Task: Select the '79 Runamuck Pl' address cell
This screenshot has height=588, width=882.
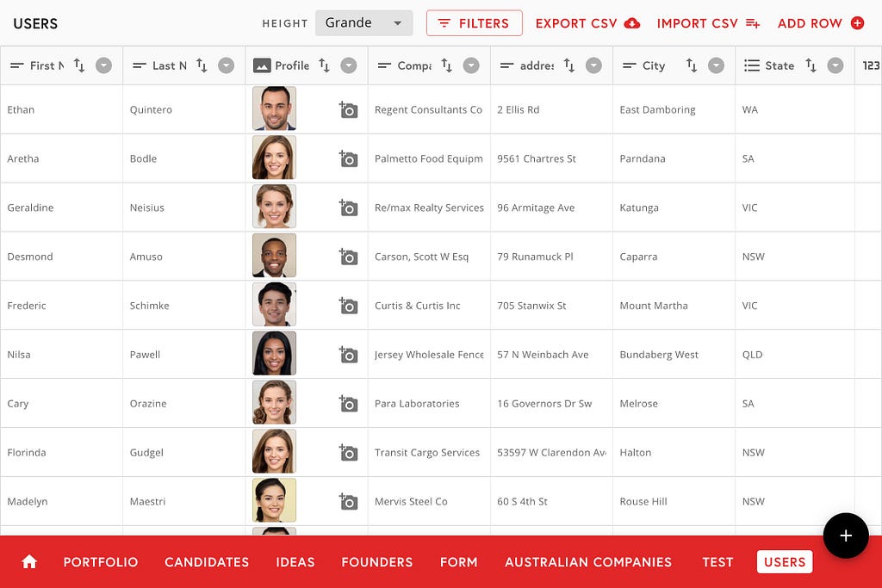Action: 551,257
